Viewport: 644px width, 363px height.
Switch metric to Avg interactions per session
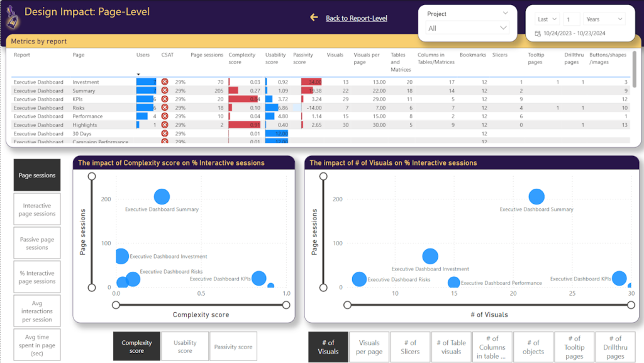[x=37, y=311]
